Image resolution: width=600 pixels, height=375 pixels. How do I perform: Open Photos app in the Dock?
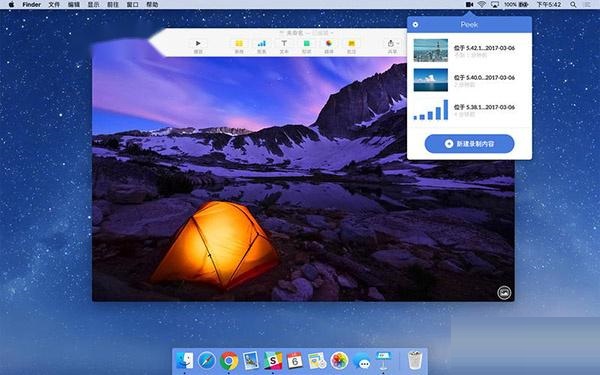(339, 360)
